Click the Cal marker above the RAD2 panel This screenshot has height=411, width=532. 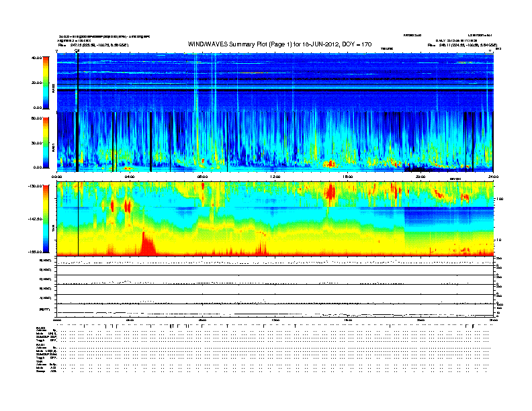pyautogui.click(x=77, y=51)
